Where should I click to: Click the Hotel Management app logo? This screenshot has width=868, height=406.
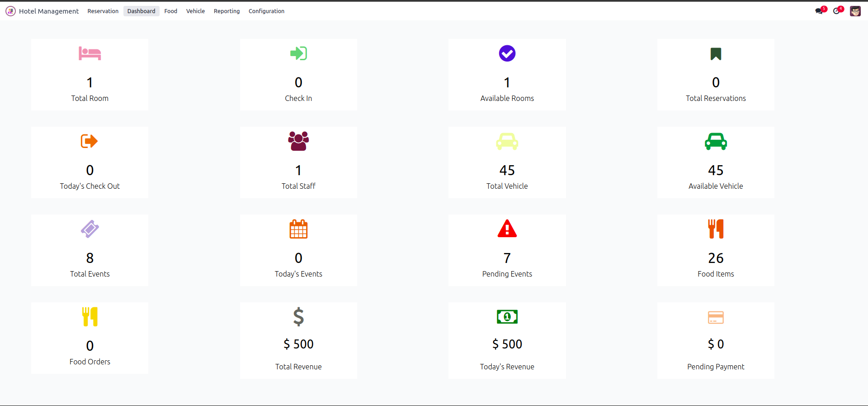pos(10,11)
